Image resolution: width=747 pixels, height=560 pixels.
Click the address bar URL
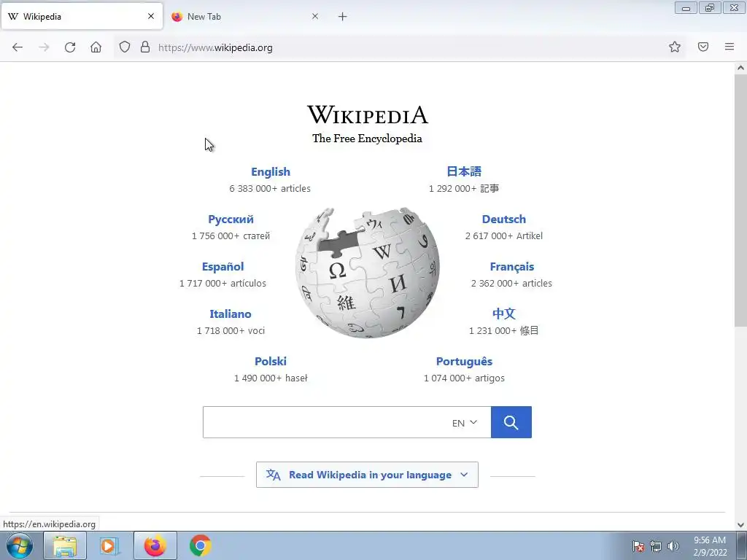coord(215,47)
